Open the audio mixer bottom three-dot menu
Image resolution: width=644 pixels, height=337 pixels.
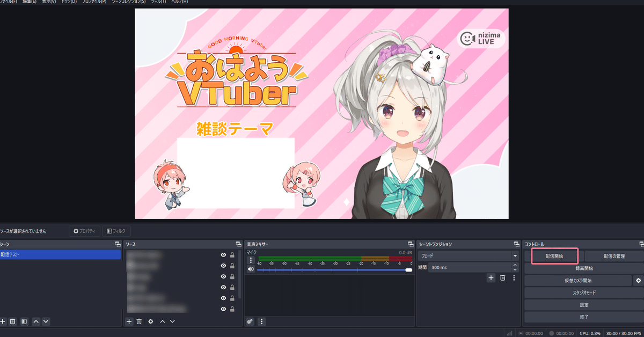coord(262,321)
